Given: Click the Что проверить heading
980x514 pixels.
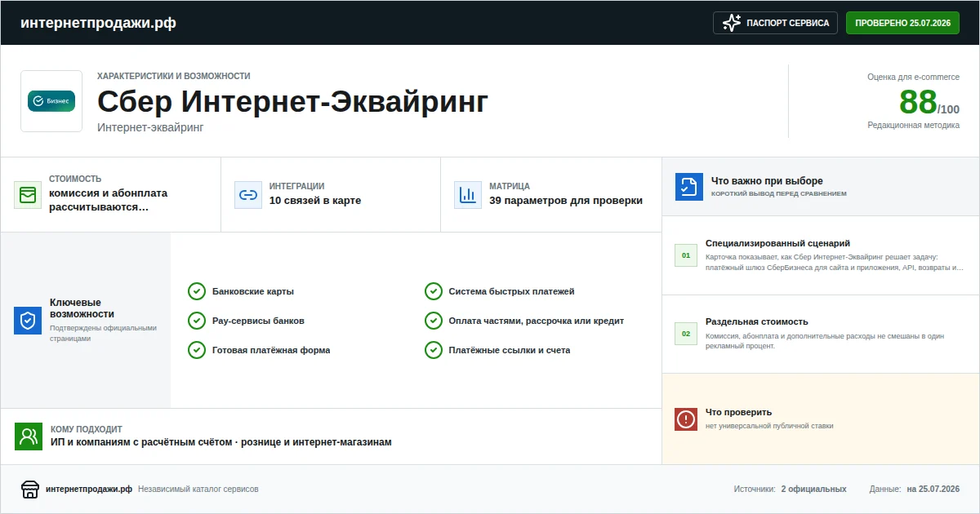Looking at the screenshot, I should pos(738,412).
